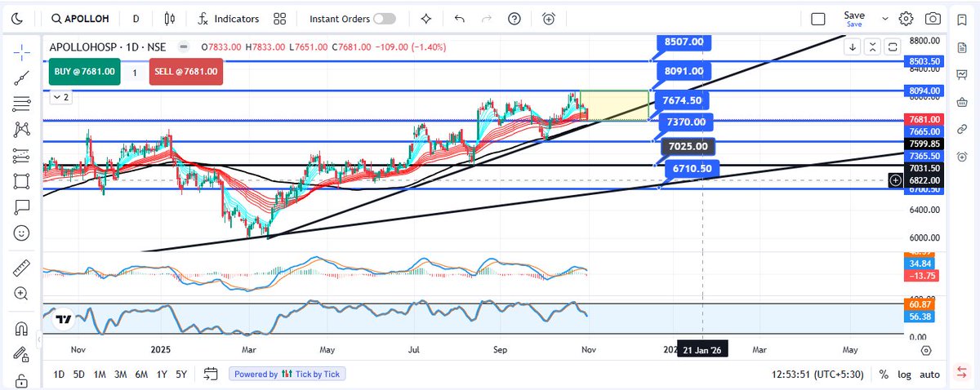The height and width of the screenshot is (390, 980).
Task: Toggle lock all drawings
Action: (x=22, y=380)
